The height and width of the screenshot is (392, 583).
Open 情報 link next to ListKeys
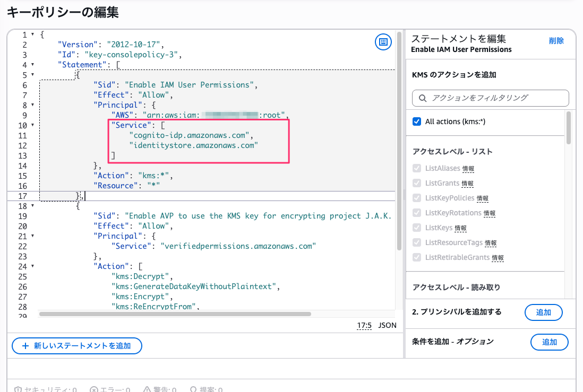click(x=460, y=228)
